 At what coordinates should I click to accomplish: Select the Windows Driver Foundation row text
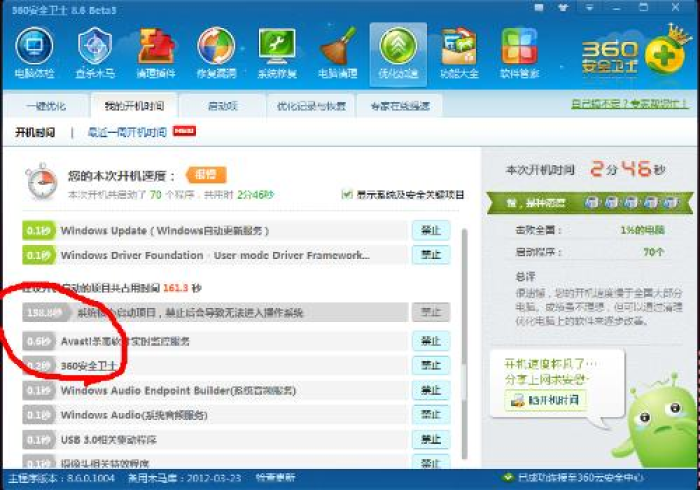[215, 255]
